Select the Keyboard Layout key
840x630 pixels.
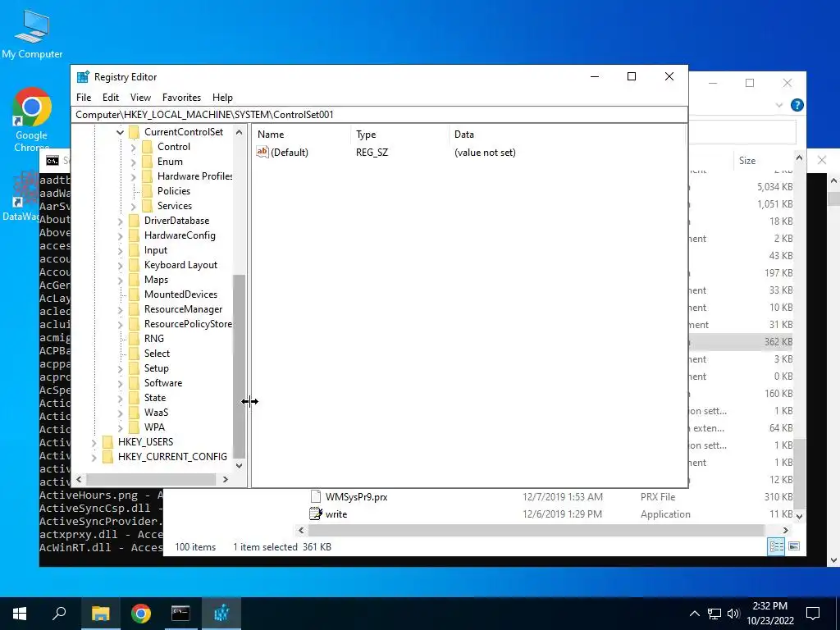point(180,265)
